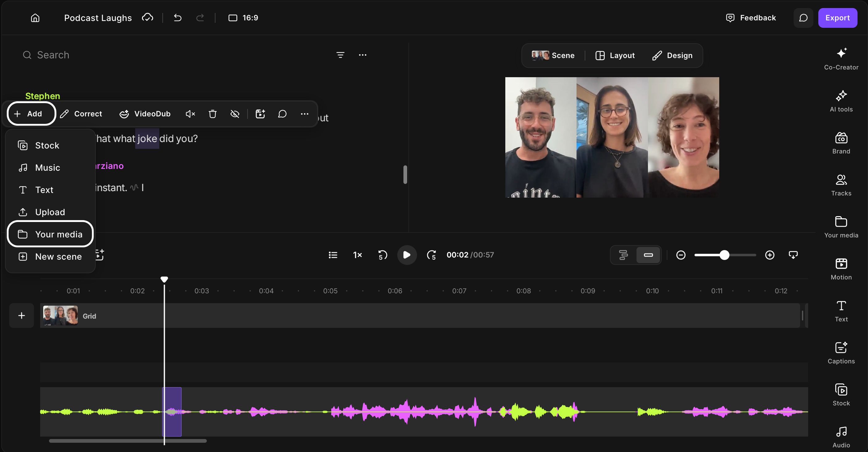Select the Grid scene thumbnail
Viewport: 868px width, 452px height.
click(x=60, y=316)
